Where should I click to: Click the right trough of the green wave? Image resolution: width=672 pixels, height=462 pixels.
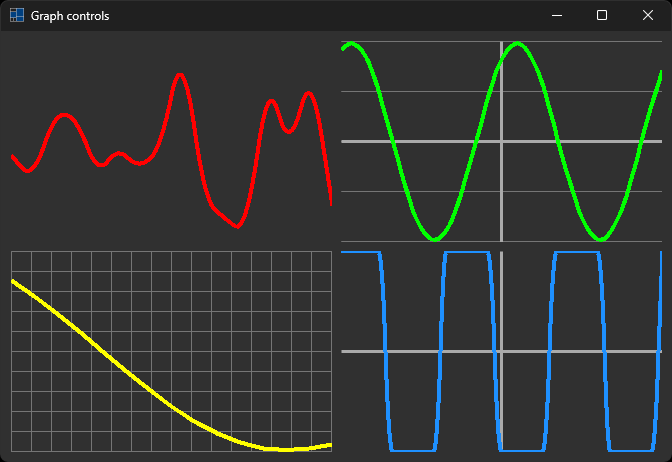click(x=600, y=239)
